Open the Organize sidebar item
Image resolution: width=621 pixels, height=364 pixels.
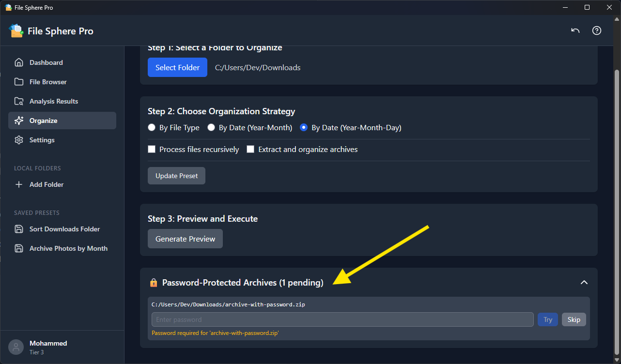tap(62, 121)
